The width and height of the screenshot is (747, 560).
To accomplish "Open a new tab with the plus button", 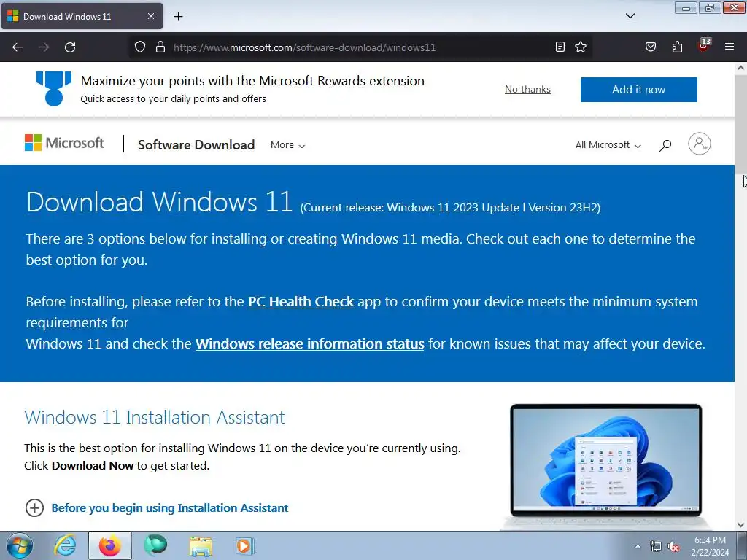I will coord(178,16).
